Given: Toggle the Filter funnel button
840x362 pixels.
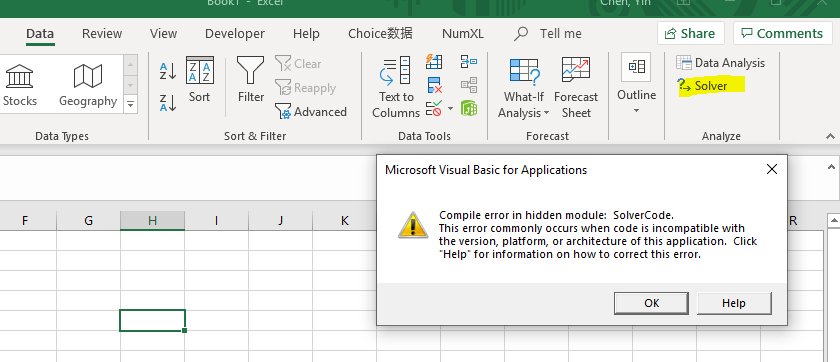Looking at the screenshot, I should [251, 80].
